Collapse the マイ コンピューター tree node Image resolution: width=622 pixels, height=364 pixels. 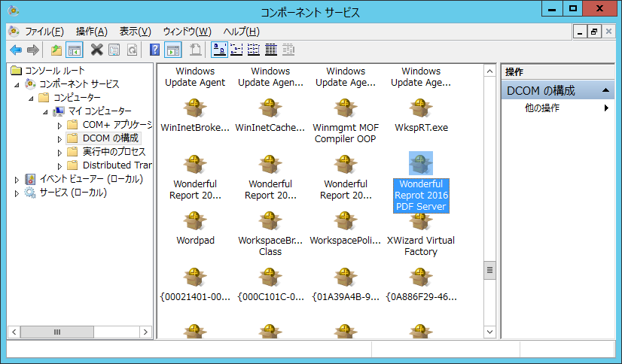click(x=45, y=112)
